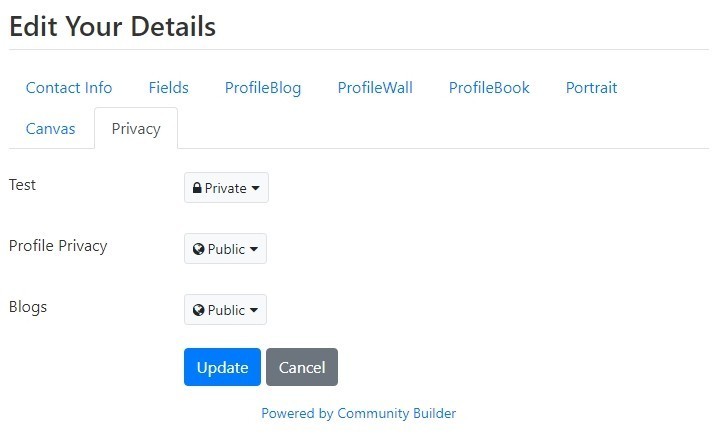
Task: Click the gray Cancel button
Action: 302,367
